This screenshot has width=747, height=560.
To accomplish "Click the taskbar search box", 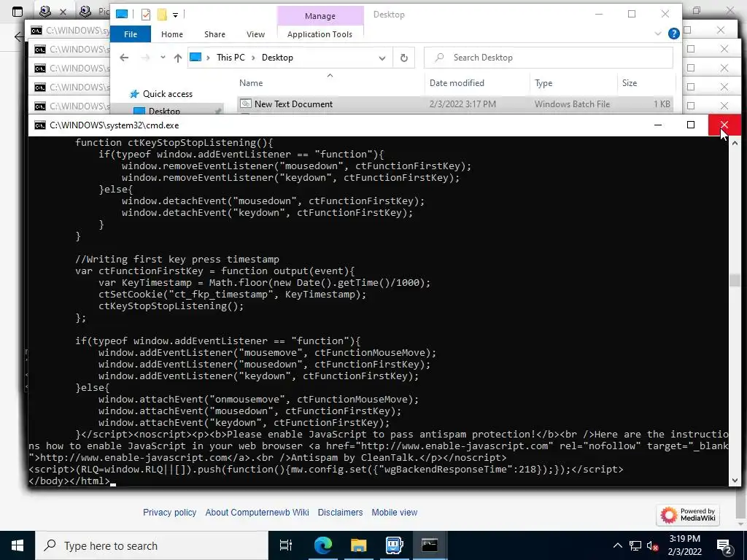I will click(x=152, y=545).
